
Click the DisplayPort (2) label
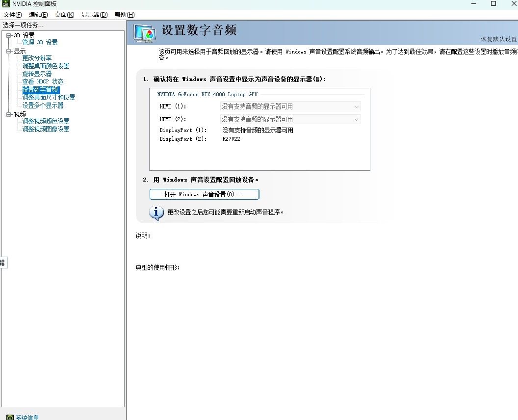(183, 139)
